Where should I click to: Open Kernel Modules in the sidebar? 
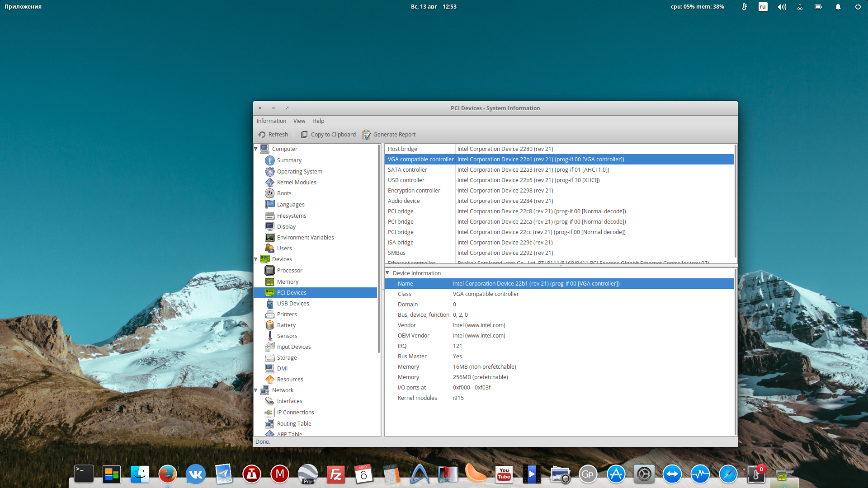[296, 183]
